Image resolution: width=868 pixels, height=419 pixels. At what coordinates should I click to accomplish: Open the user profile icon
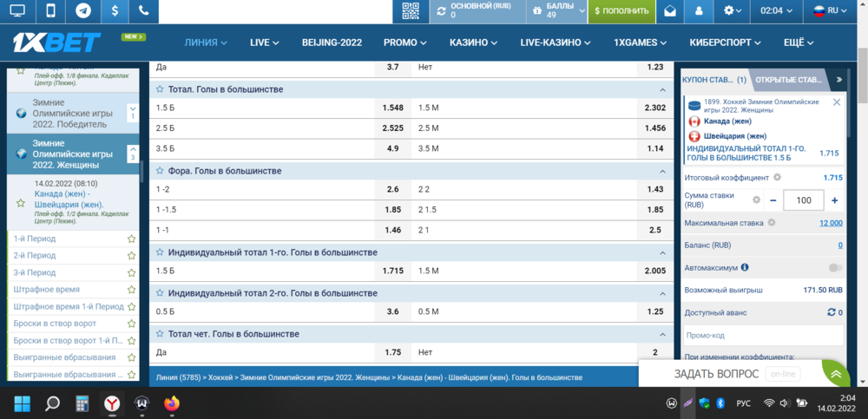pyautogui.click(x=699, y=11)
